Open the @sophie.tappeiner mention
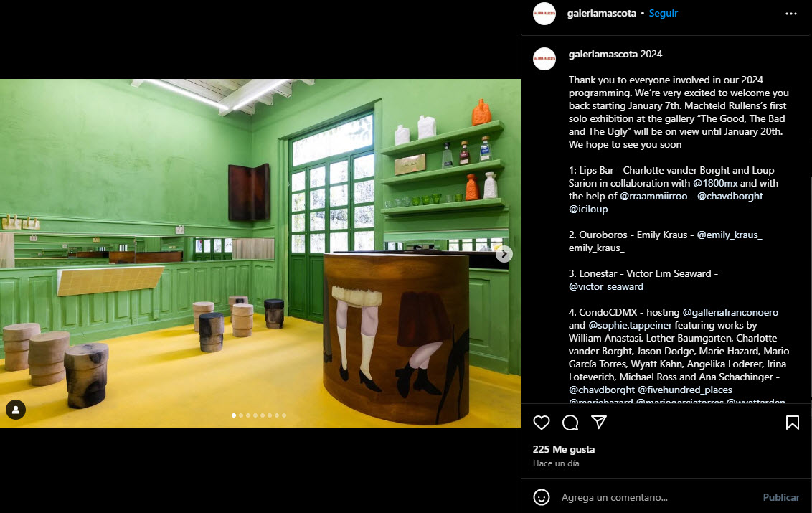The image size is (812, 513). [x=630, y=326]
